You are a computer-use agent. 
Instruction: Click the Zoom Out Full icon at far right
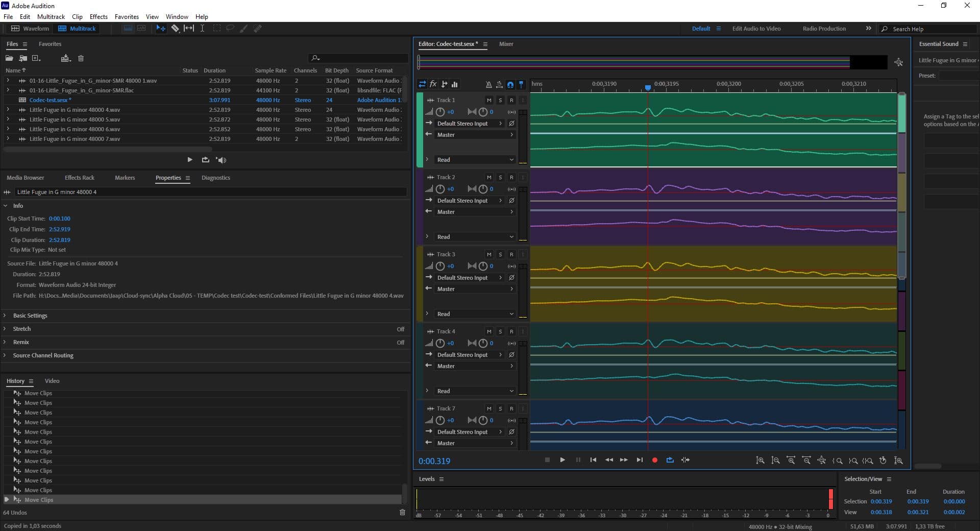[898, 461]
